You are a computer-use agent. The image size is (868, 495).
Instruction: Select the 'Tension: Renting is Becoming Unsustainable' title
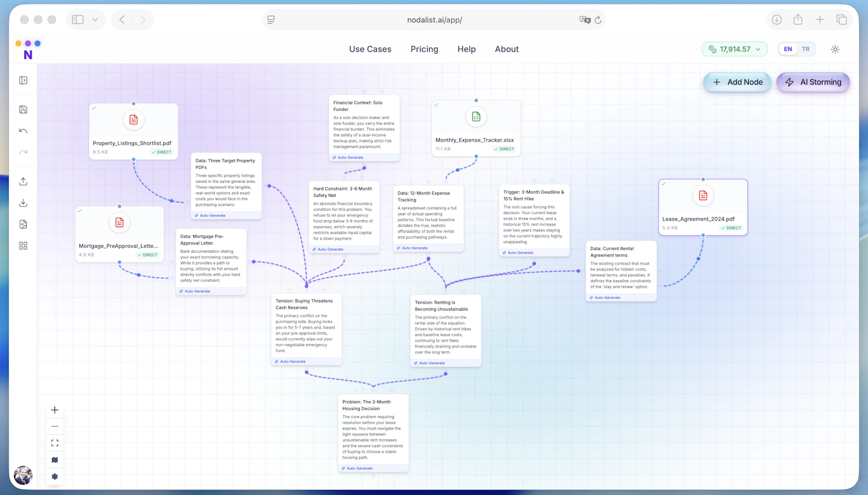[x=441, y=306]
